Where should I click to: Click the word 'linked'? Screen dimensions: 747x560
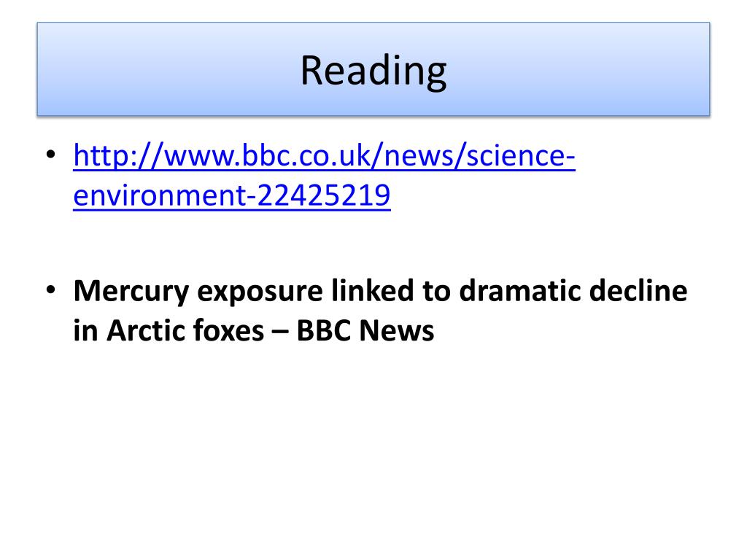coord(373,290)
